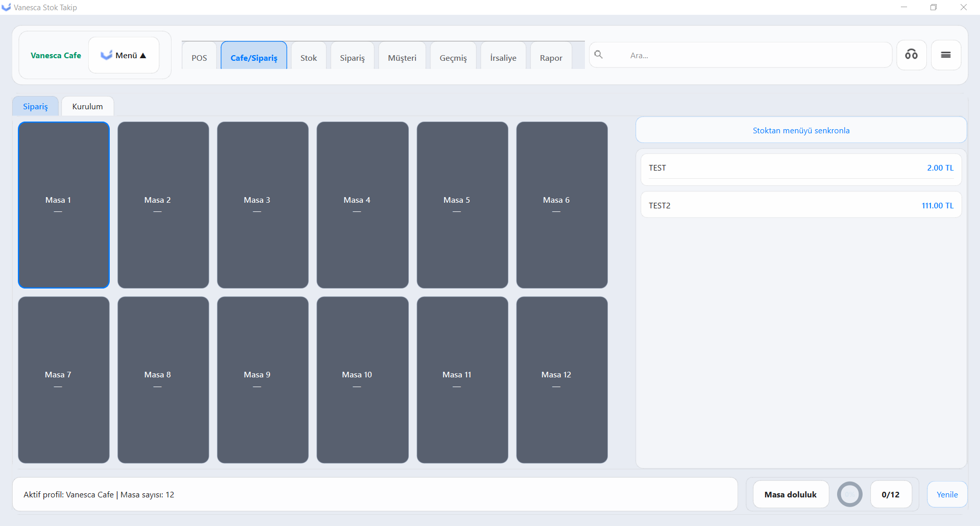Click Stoktan menüyü senkronla button

(801, 130)
